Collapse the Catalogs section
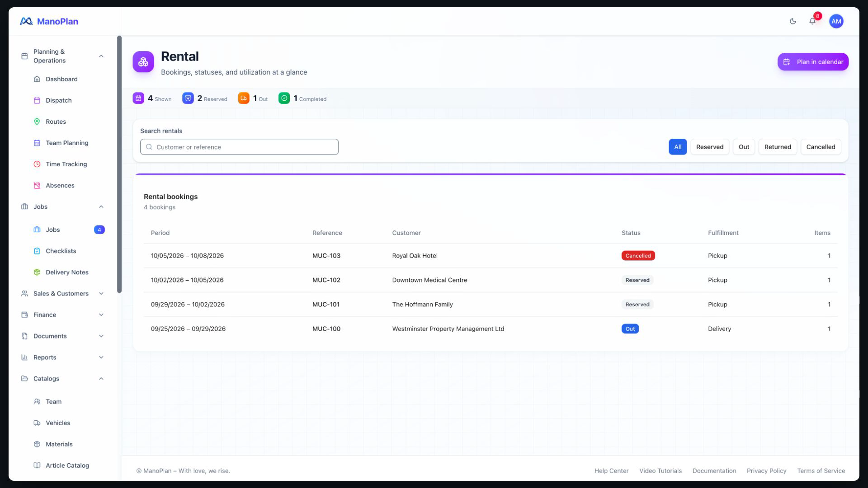The width and height of the screenshot is (868, 488). [62, 379]
